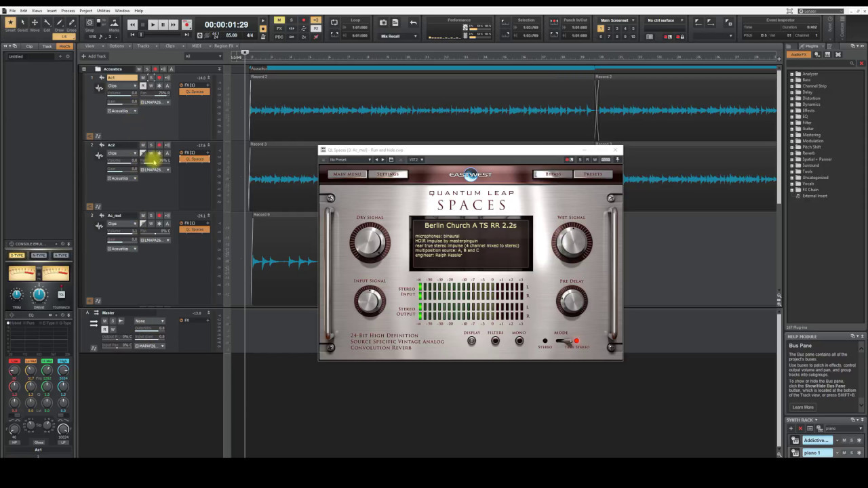The height and width of the screenshot is (488, 868).
Task: Bypass the Spaces reverb
Action: tap(553, 174)
